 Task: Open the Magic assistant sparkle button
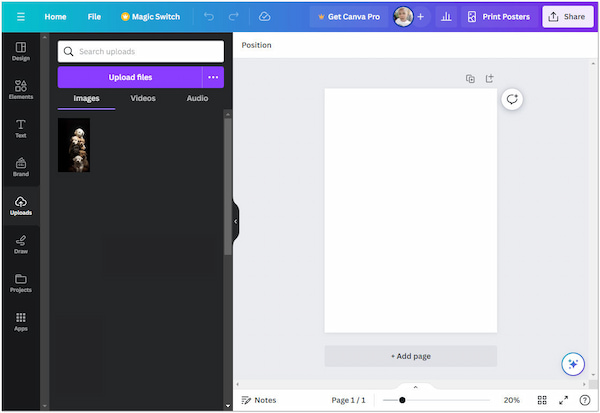coord(573,364)
